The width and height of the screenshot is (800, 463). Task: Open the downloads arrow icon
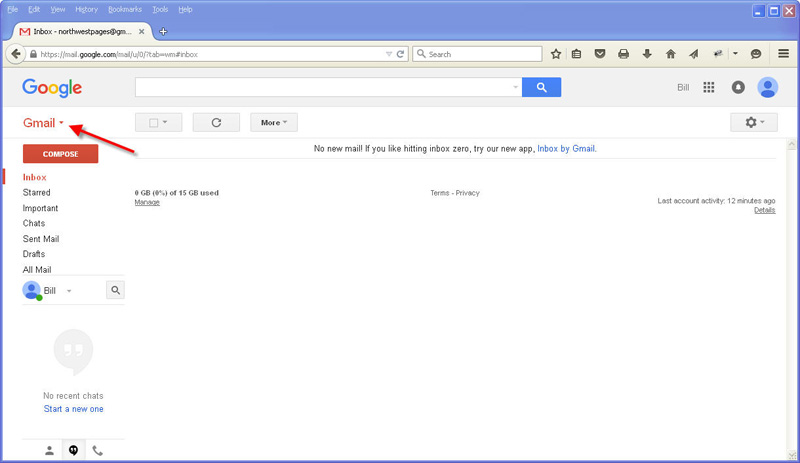click(x=647, y=54)
